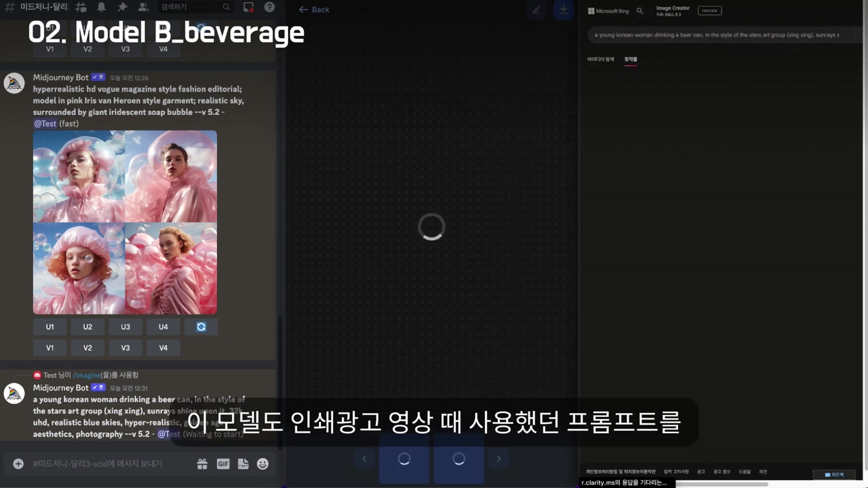Open the top-right pink bubble image

click(x=171, y=176)
